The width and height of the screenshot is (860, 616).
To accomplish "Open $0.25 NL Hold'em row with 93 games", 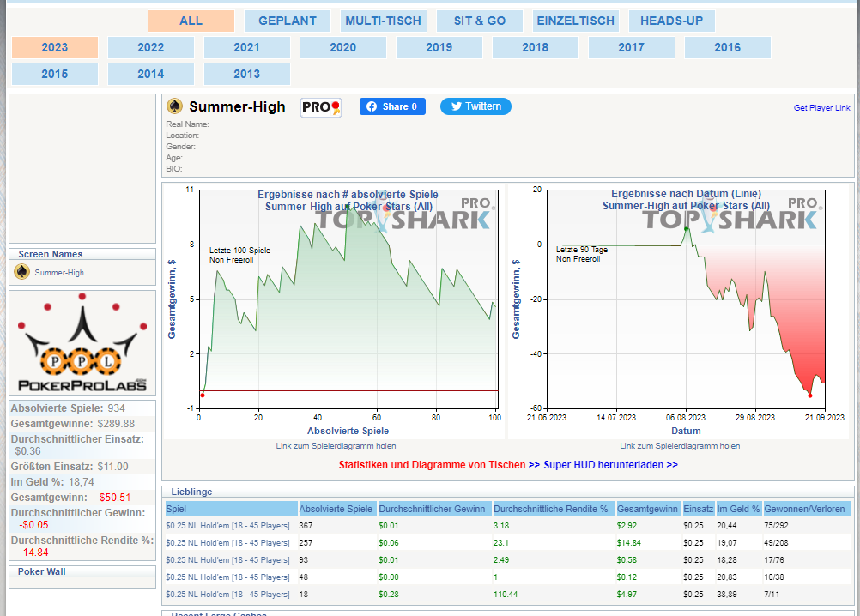I will tap(227, 560).
